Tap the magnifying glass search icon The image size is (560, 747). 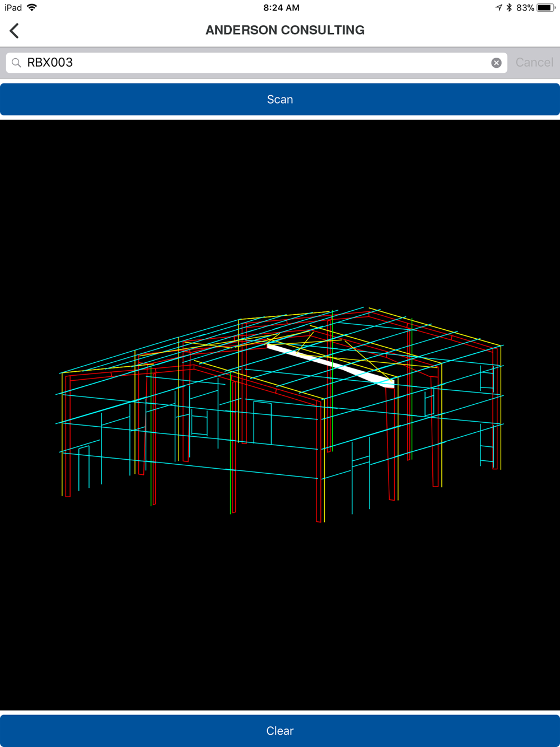click(x=16, y=63)
